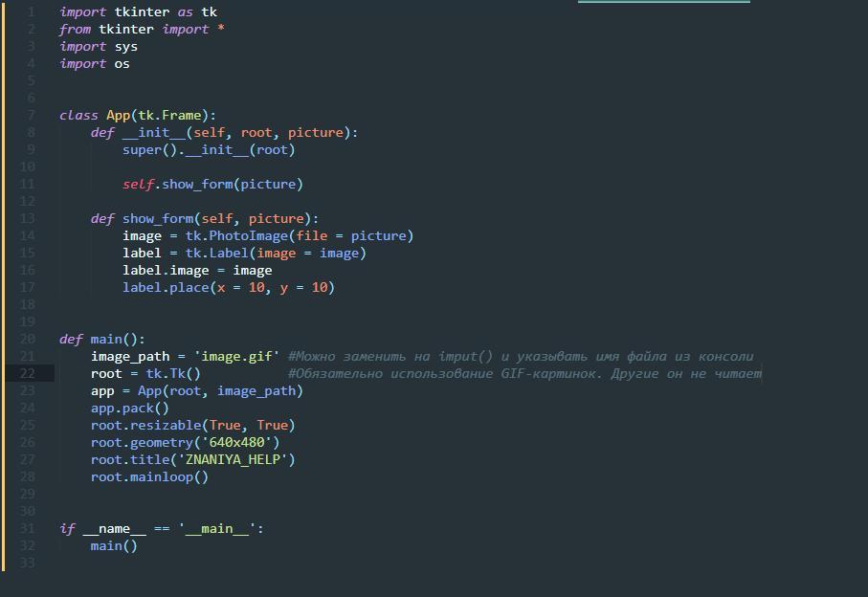Click line number 22 in the gutter
The image size is (868, 597).
pyautogui.click(x=27, y=373)
